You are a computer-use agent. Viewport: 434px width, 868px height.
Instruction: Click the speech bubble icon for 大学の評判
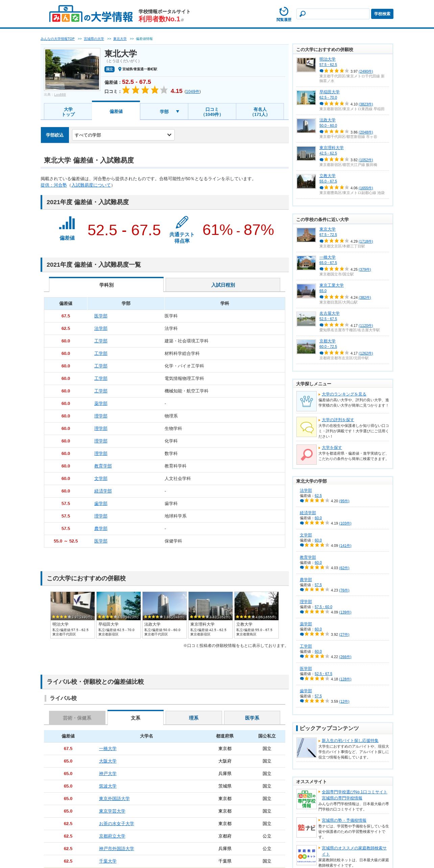[x=306, y=427]
